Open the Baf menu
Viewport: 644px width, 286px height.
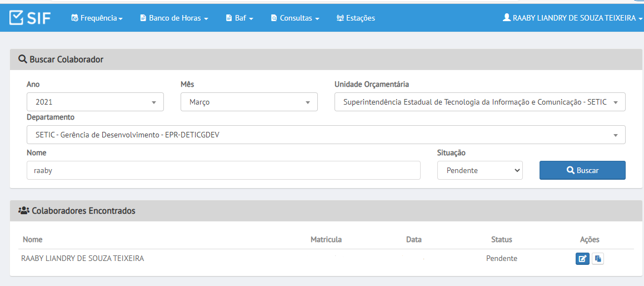240,18
